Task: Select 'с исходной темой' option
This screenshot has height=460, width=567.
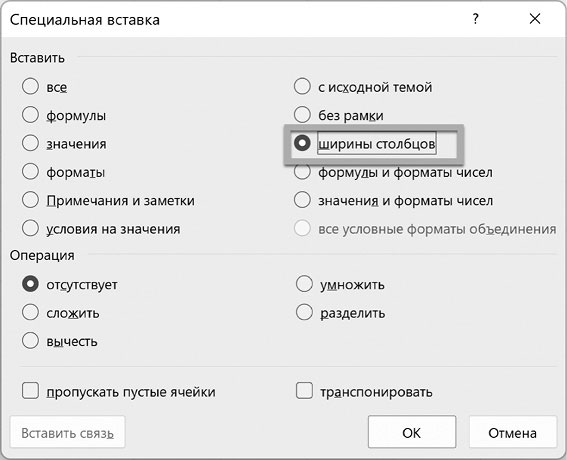Action: [x=302, y=87]
